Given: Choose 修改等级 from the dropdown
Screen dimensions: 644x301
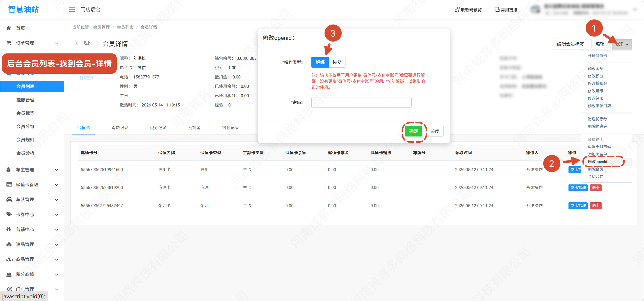Looking at the screenshot, I should (596, 91).
